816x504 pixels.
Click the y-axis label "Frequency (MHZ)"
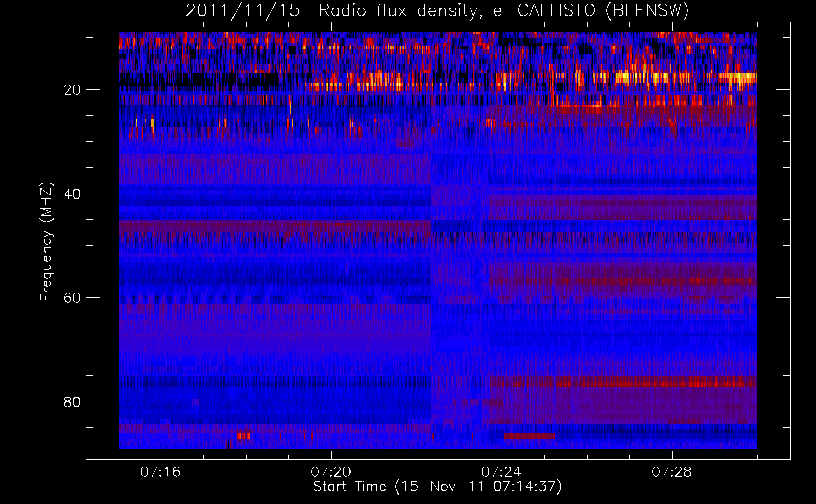(46, 242)
